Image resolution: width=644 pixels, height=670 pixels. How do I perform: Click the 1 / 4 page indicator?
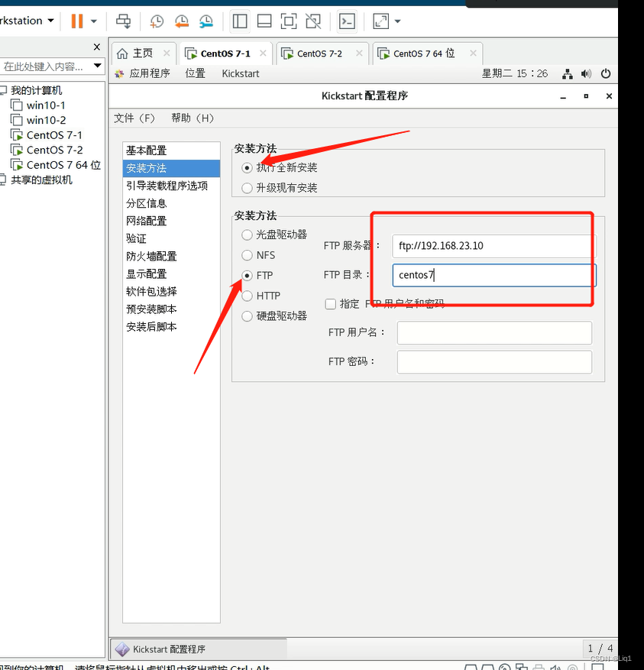pyautogui.click(x=600, y=648)
